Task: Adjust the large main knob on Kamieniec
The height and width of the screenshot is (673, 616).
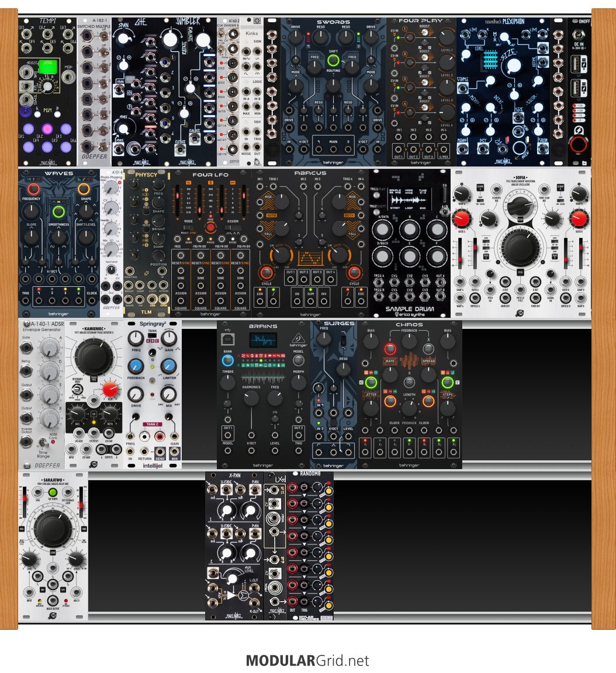Action: tap(94, 357)
